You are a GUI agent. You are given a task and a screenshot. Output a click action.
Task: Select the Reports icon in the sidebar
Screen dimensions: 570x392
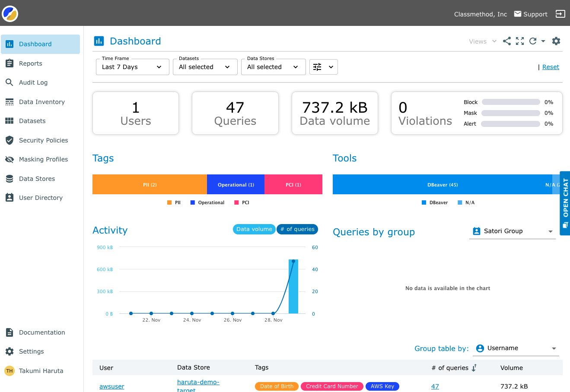tap(10, 63)
